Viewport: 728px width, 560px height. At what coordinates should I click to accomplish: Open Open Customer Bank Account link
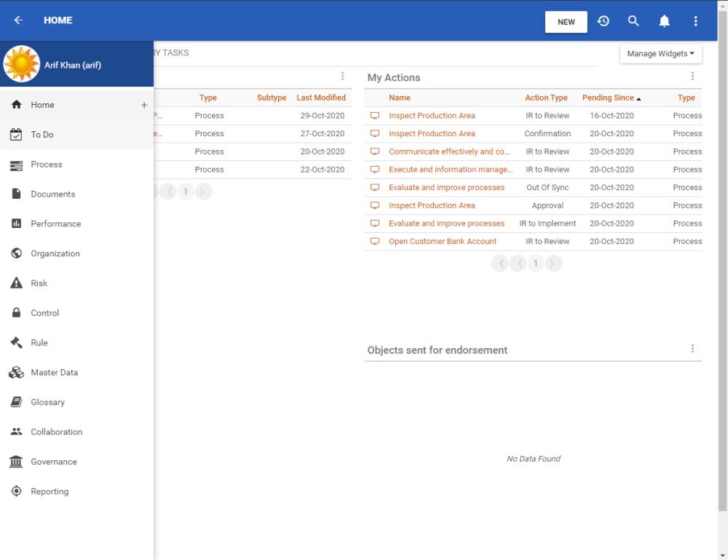click(x=443, y=242)
